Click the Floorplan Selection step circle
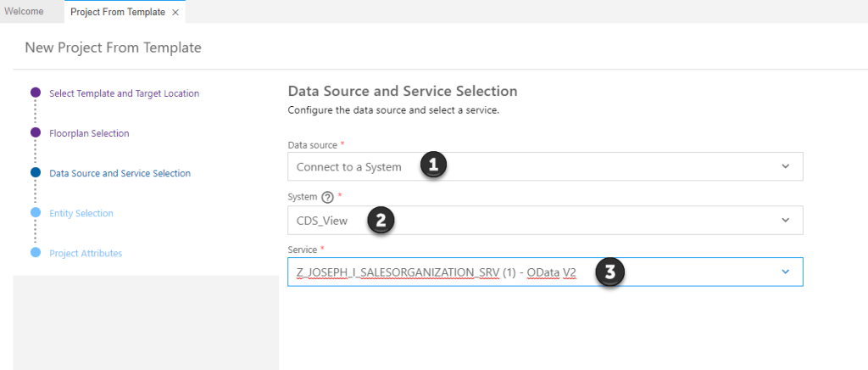Screen dimensions: 868x370 [x=35, y=133]
